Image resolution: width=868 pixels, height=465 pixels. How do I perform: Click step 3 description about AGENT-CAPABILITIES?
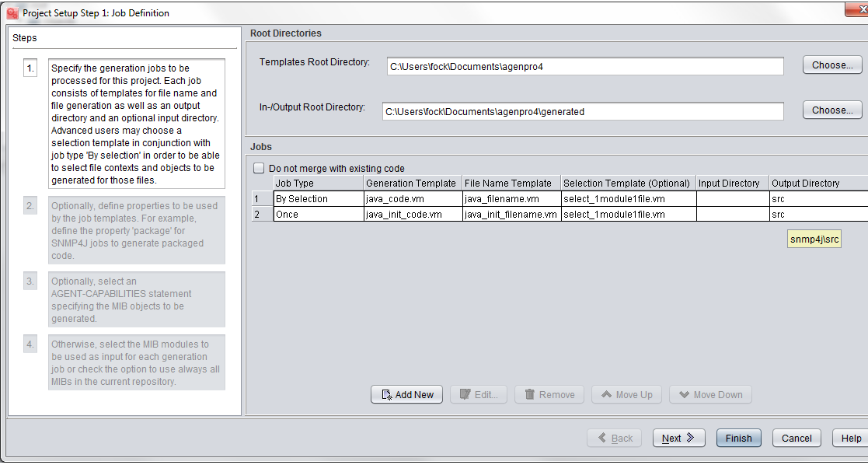point(137,299)
